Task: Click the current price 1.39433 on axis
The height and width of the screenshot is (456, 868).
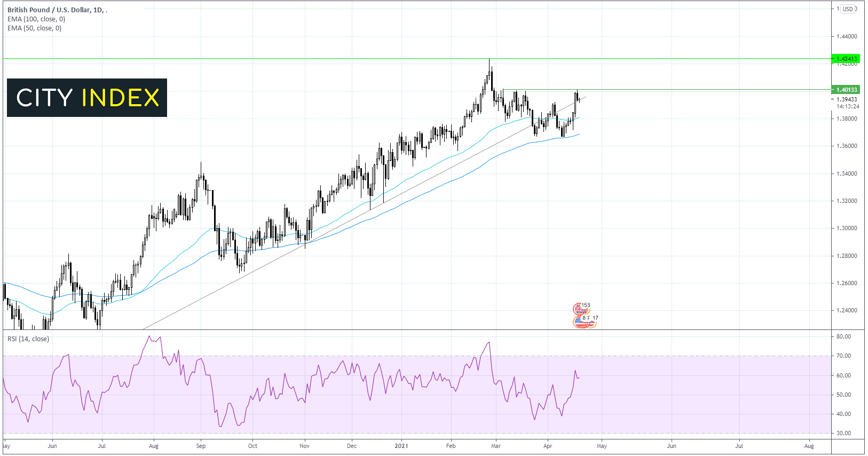Action: 847,99
